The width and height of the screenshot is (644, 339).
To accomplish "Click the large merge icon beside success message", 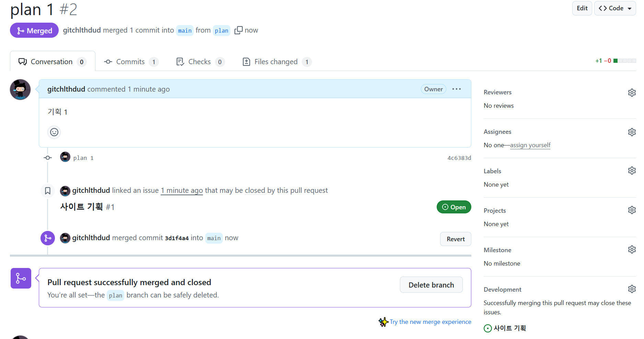I will pyautogui.click(x=21, y=278).
